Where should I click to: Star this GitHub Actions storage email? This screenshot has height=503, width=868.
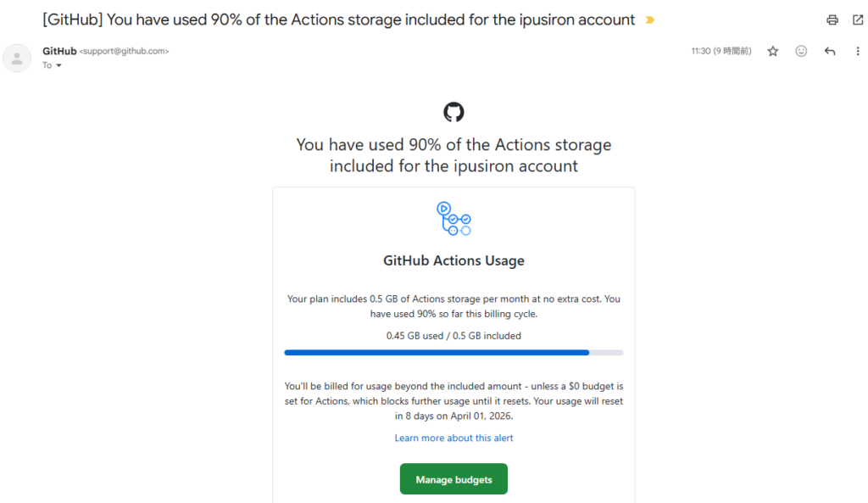click(773, 52)
